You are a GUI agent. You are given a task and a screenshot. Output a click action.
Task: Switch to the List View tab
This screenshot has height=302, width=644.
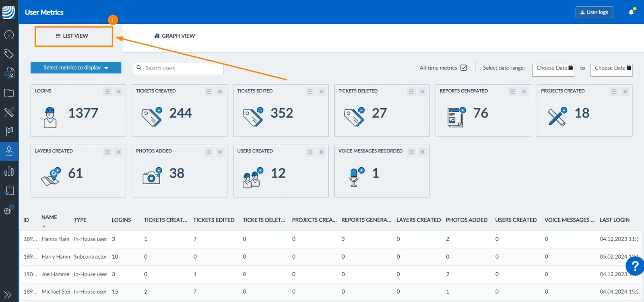pyautogui.click(x=74, y=37)
